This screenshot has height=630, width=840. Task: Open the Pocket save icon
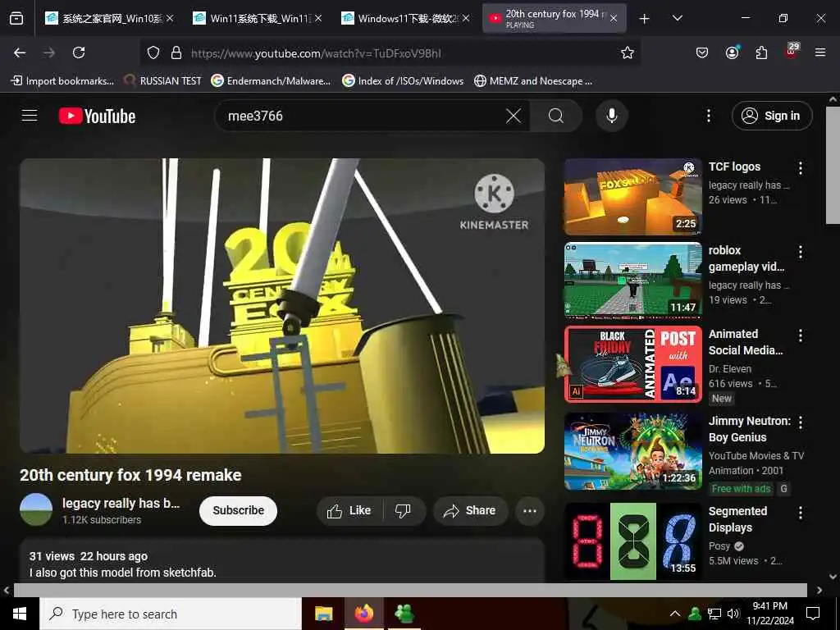(702, 52)
